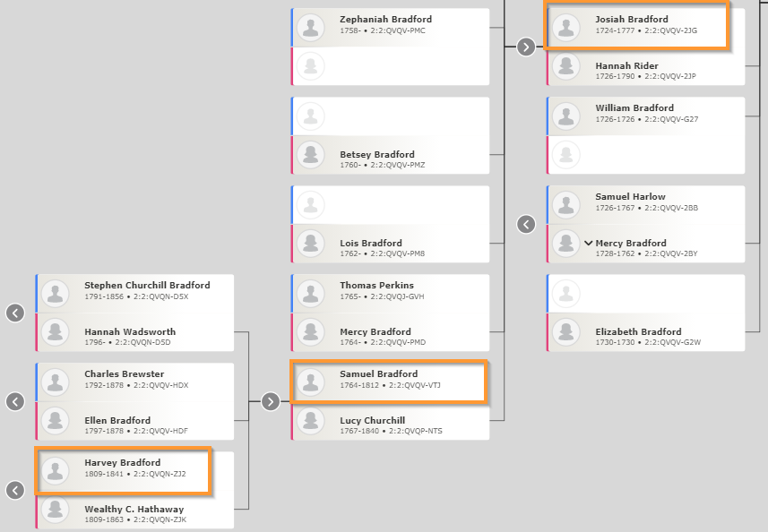
Task: Click Thomas Perkins' portrait icon
Action: click(311, 293)
